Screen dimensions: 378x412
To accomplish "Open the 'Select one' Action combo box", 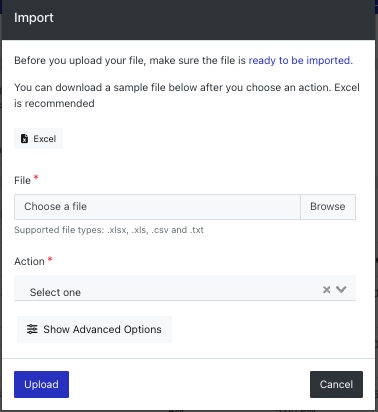I will 185,288.
